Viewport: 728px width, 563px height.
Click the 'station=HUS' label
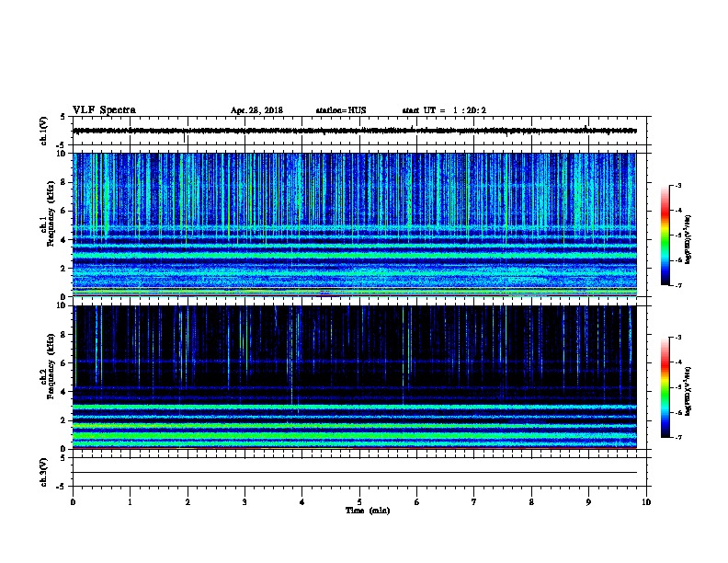coord(341,110)
